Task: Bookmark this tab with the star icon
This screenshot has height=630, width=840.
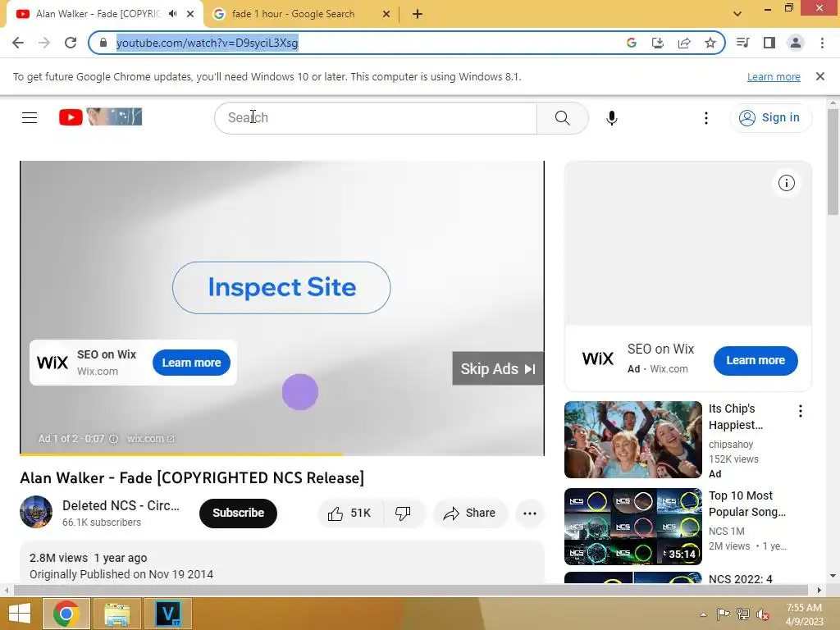Action: 710,43
